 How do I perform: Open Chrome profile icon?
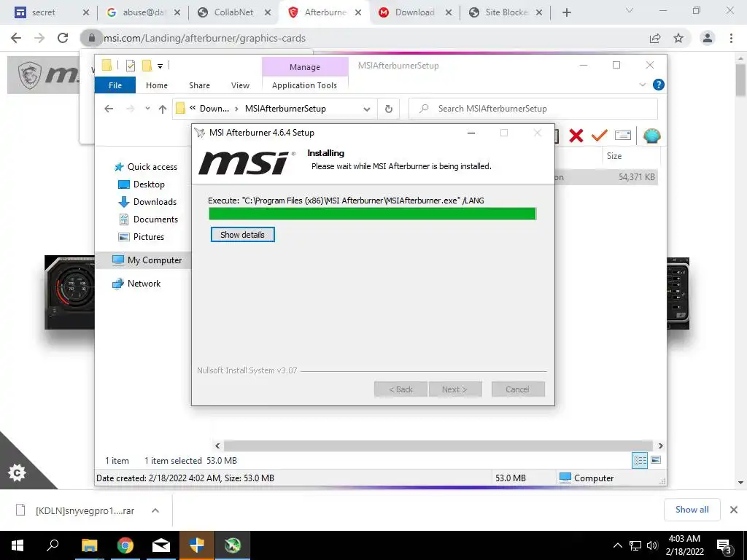point(708,38)
